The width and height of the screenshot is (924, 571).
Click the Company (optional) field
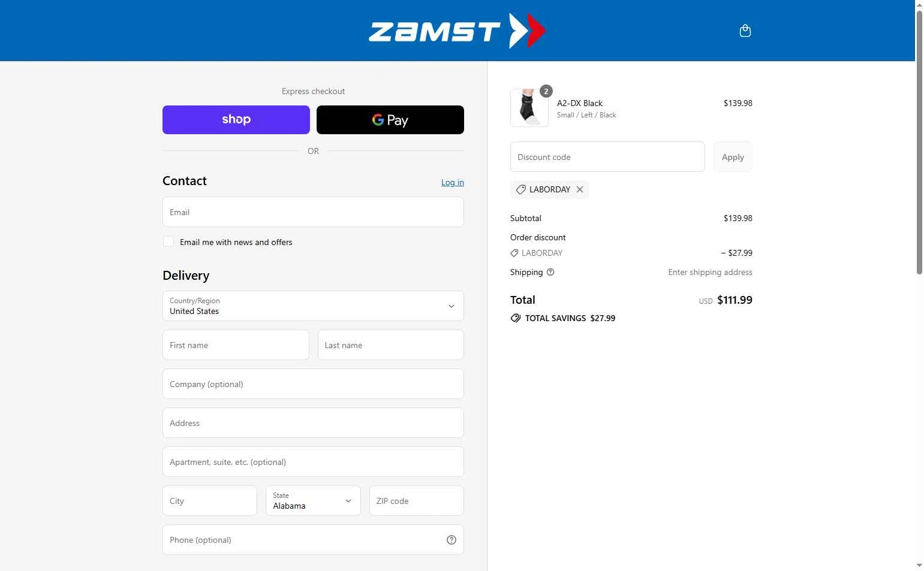(x=313, y=384)
